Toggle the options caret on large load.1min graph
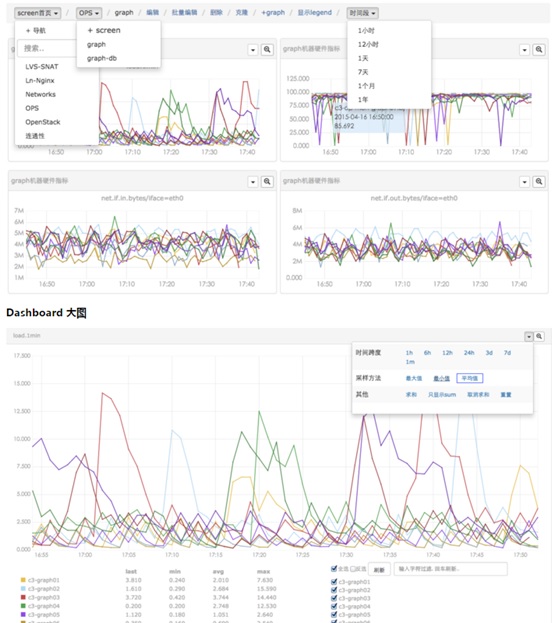The width and height of the screenshot is (554, 623). pos(529,336)
